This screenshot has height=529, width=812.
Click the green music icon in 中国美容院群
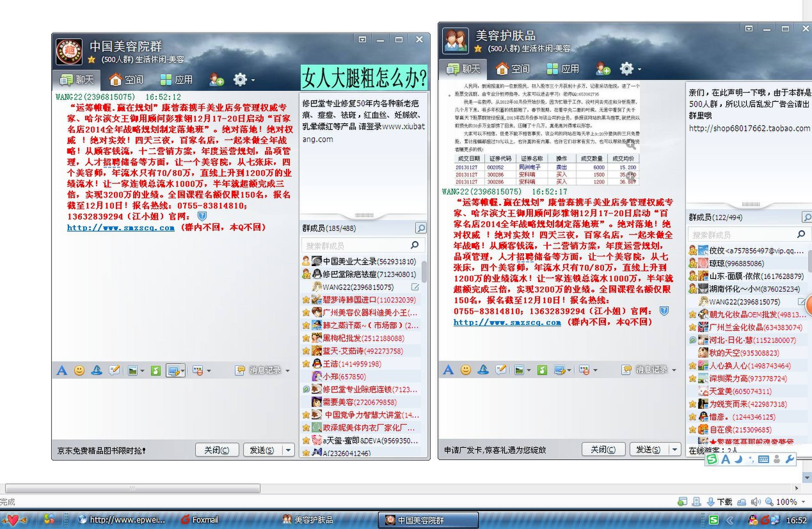155,370
